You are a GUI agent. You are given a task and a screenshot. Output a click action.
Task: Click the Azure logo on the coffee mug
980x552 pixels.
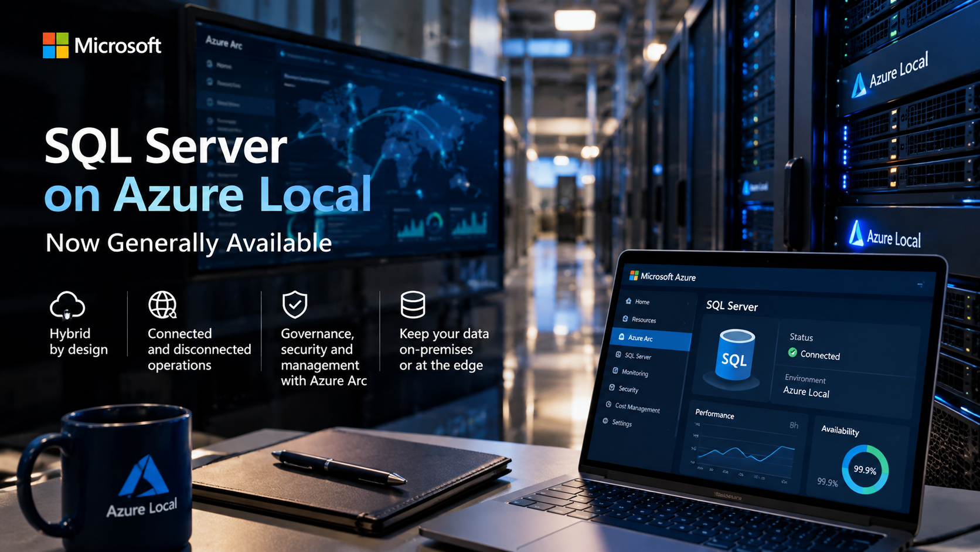click(144, 476)
